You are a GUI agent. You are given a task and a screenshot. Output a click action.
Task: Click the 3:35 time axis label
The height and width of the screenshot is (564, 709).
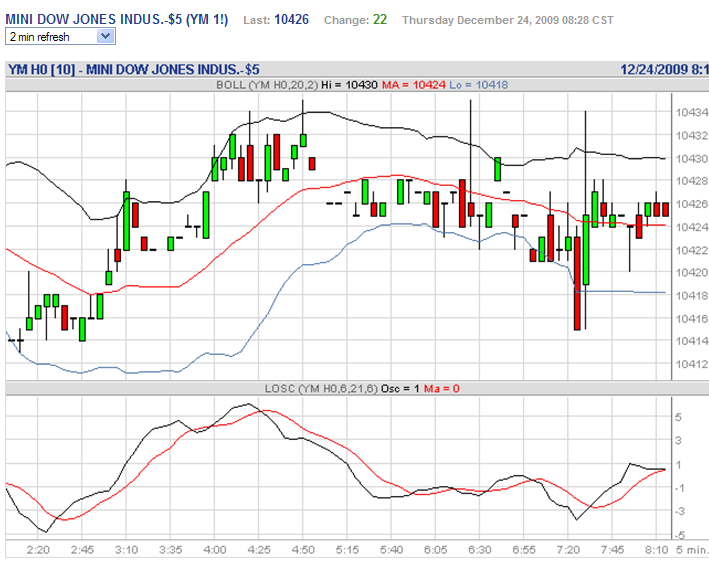coord(170,550)
